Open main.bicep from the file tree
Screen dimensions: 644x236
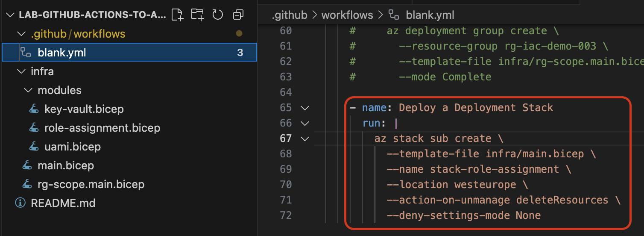point(65,165)
